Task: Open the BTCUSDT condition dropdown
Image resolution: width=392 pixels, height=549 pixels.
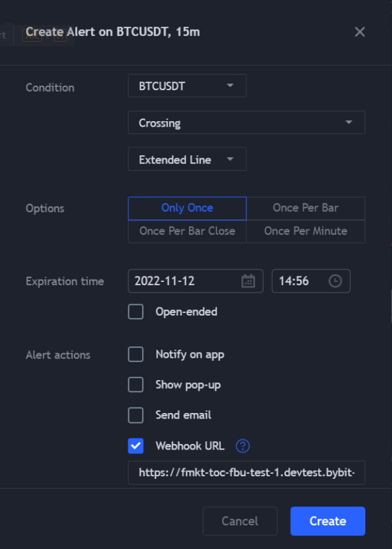Action: coord(187,86)
